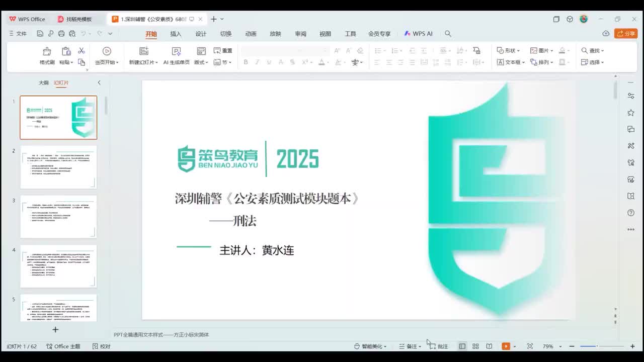Screen dimensions: 644x362
Task: Click the tools wrench sidebar icon
Action: (631, 146)
